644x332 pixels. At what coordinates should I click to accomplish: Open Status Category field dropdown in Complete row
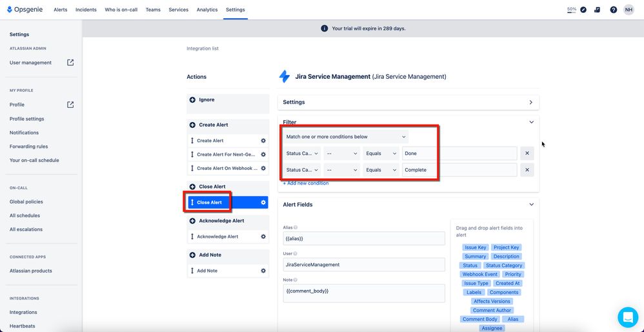[302, 170]
